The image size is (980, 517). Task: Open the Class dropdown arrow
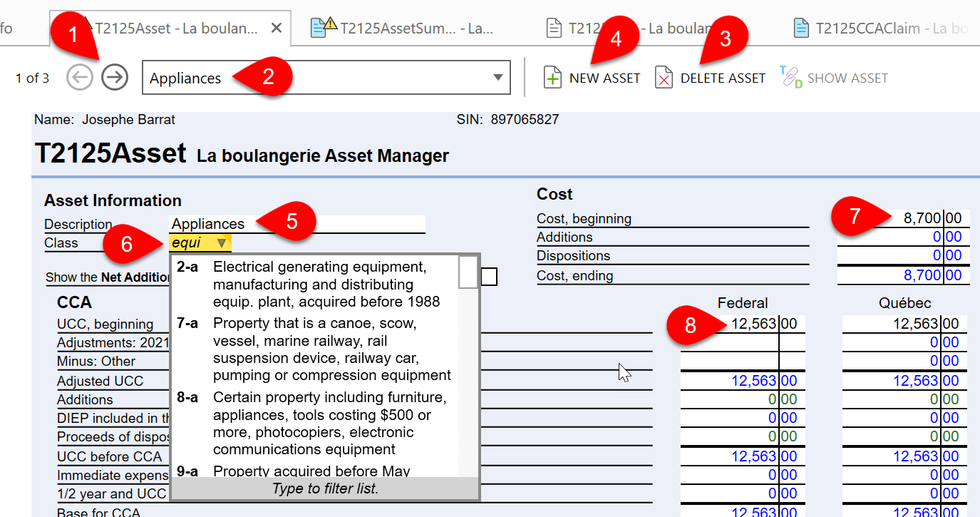(222, 243)
